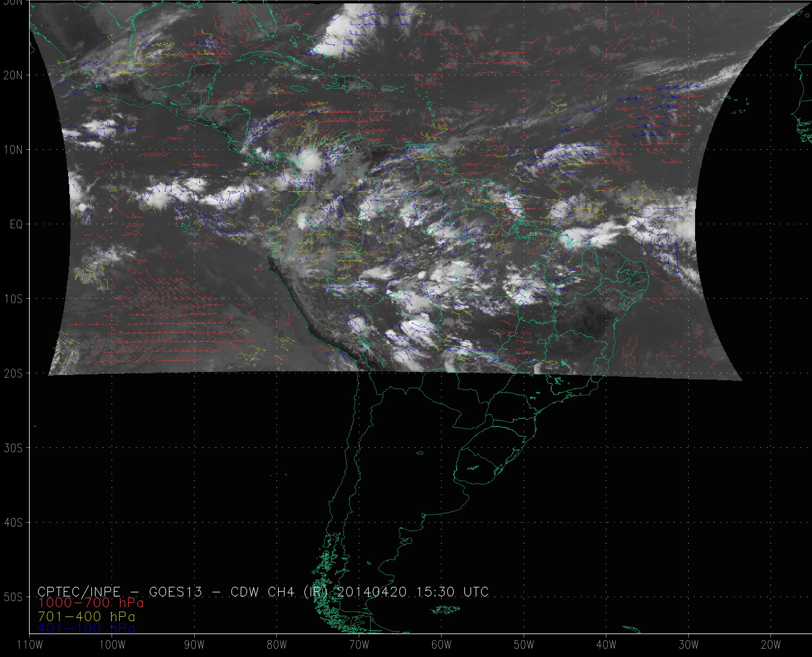The height and width of the screenshot is (657, 812).
Task: Click the 40W longitude axis label
Action: [x=606, y=645]
